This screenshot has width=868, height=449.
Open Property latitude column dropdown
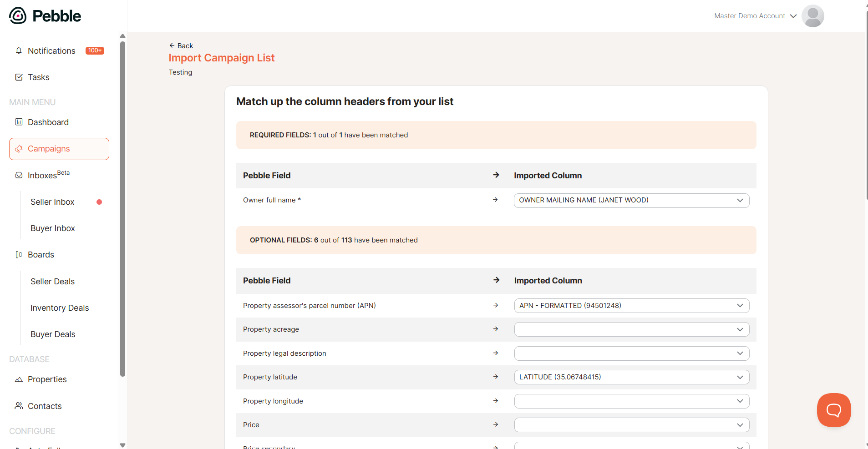[x=632, y=377]
